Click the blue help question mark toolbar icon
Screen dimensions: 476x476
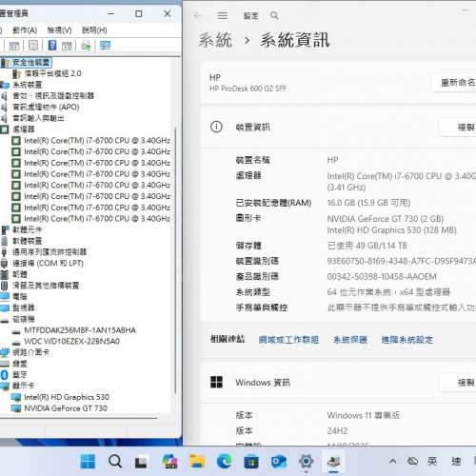pos(52,46)
